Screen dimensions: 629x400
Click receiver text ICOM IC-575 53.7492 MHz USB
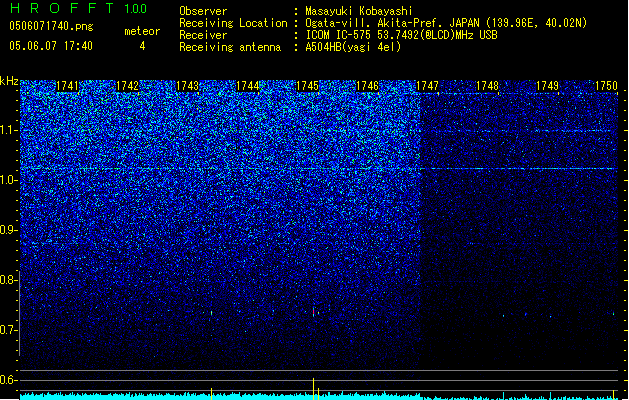click(402, 35)
